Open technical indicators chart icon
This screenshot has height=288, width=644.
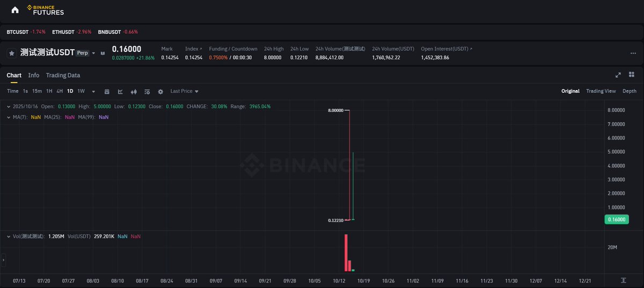120,91
